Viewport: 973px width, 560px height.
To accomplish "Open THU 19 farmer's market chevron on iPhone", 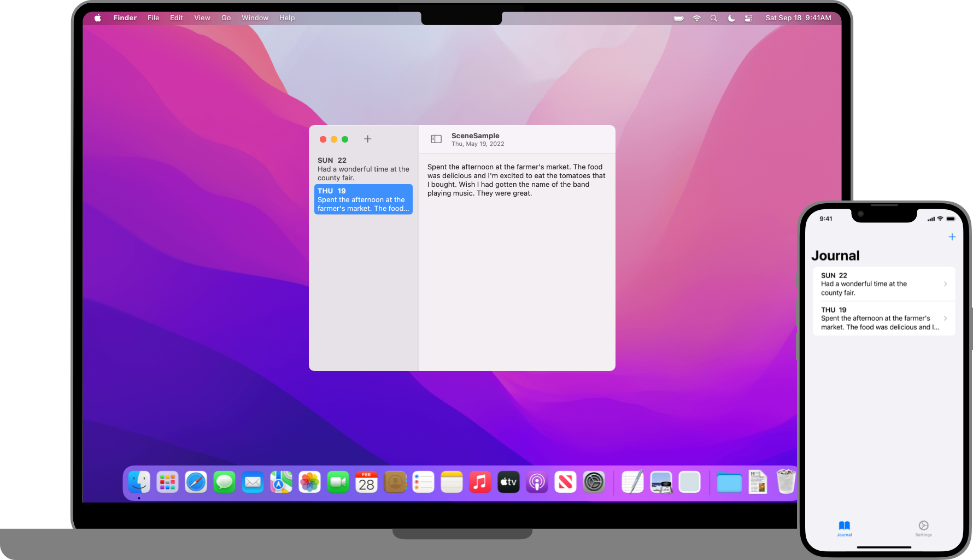I will tap(945, 318).
